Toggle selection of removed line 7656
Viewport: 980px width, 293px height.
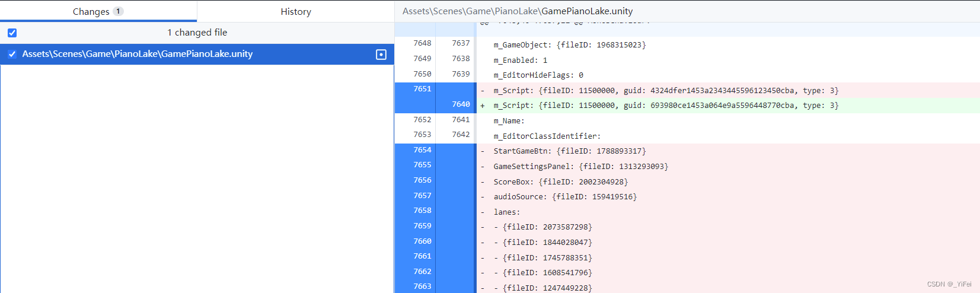(435, 180)
